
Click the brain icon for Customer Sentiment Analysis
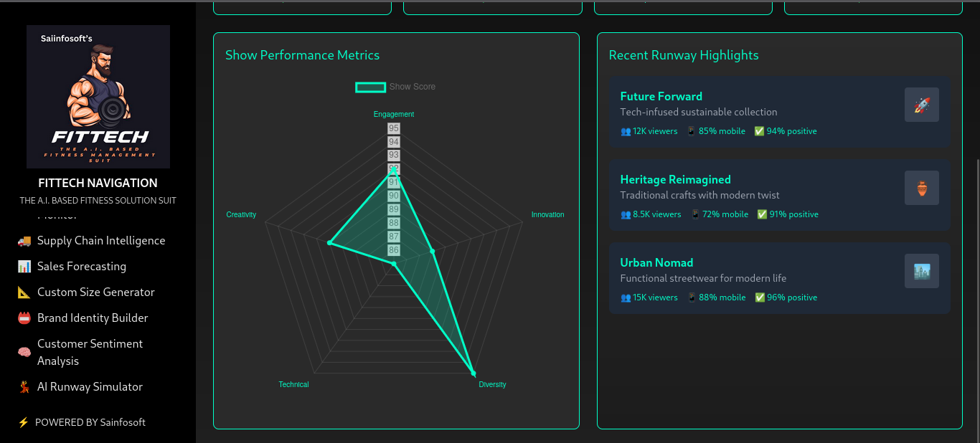pos(24,353)
